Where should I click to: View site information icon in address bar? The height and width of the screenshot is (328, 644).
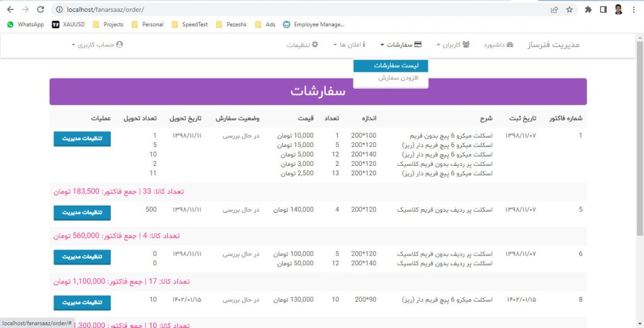click(x=59, y=9)
